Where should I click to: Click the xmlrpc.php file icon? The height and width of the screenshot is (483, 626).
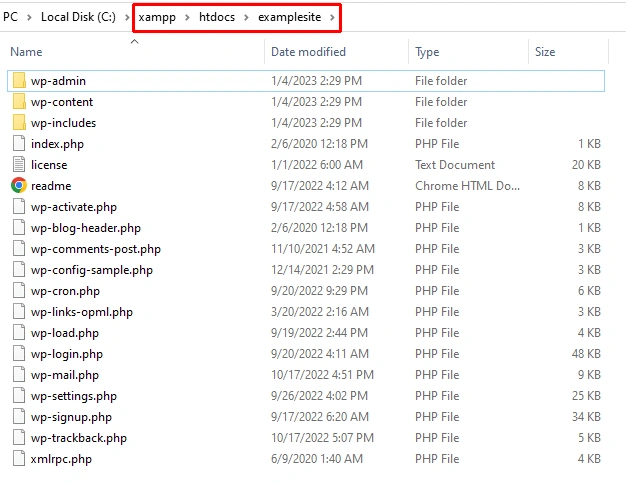tap(19, 459)
